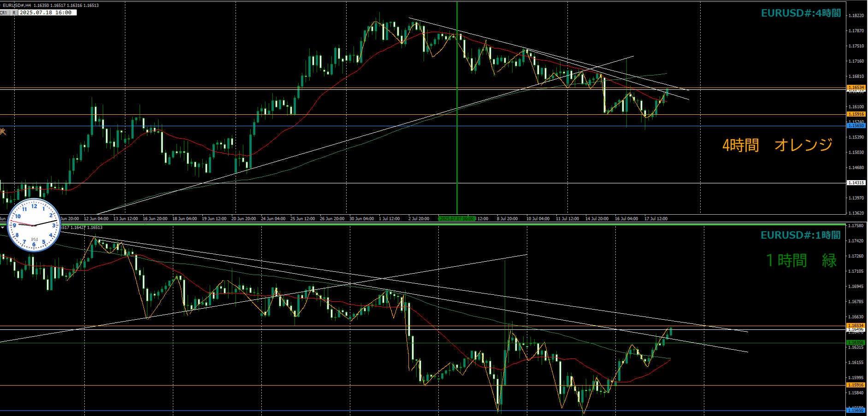
Task: Click the CR1 button in top chart
Action: coord(4,13)
